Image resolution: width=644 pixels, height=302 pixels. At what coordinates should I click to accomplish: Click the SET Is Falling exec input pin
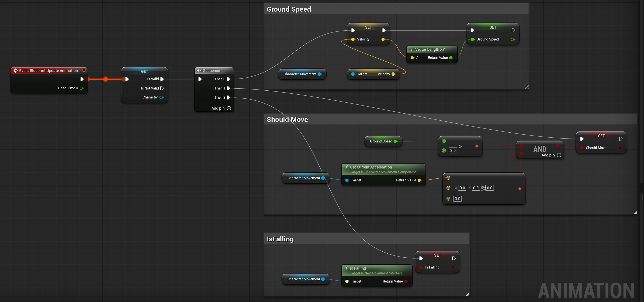pos(421,258)
